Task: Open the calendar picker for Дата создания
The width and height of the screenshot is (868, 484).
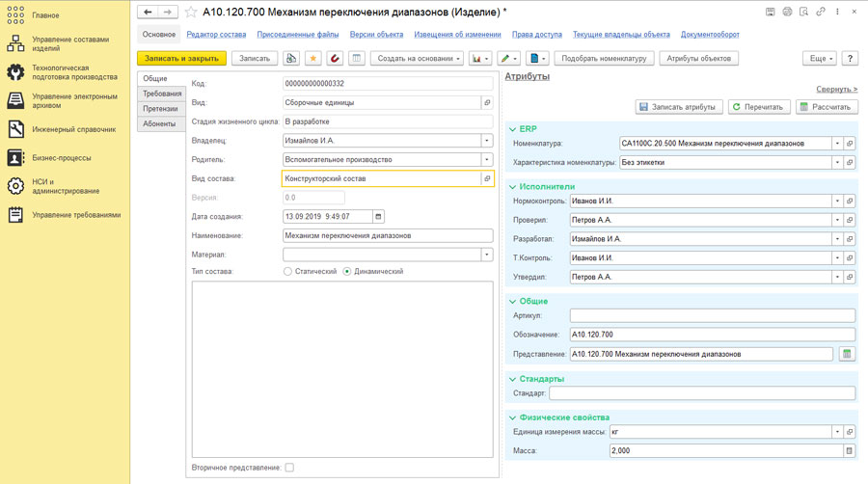Action: (378, 217)
